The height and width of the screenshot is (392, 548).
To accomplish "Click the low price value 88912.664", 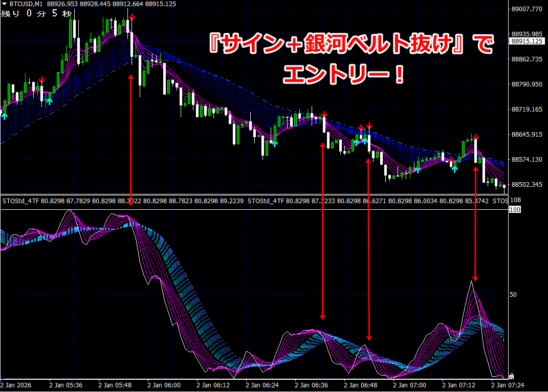I will (128, 4).
